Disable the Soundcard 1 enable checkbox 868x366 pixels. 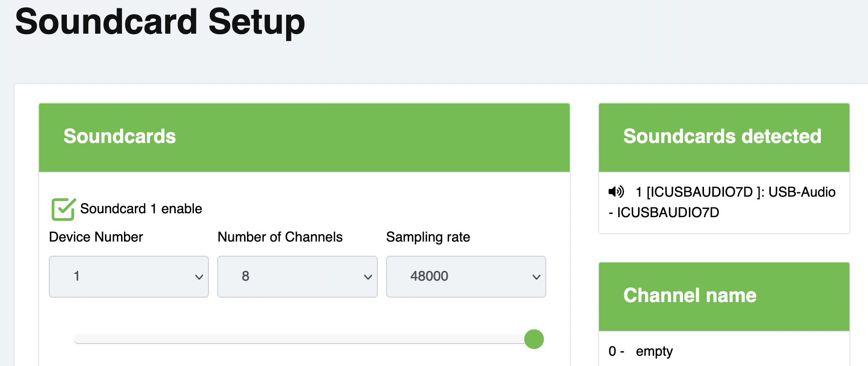coord(63,209)
